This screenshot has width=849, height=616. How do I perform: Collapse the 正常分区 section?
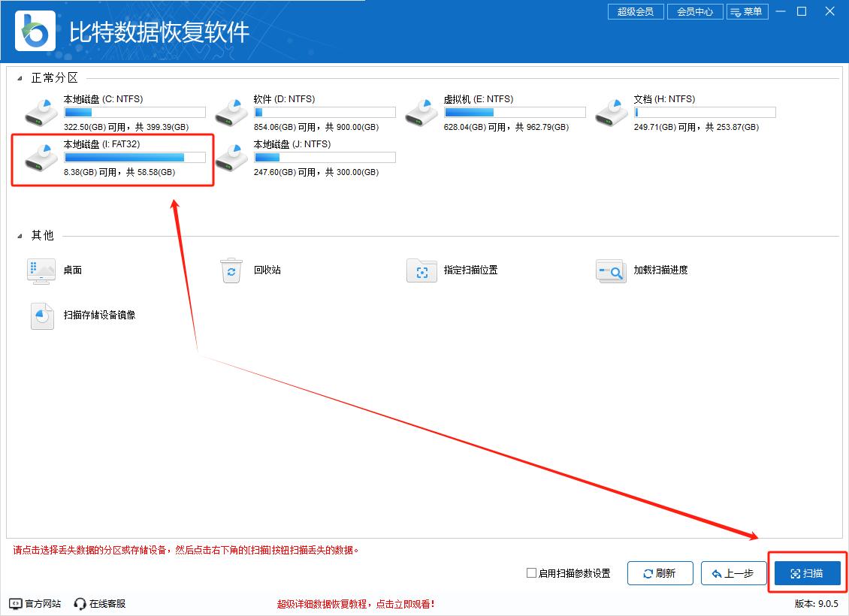coord(20,78)
